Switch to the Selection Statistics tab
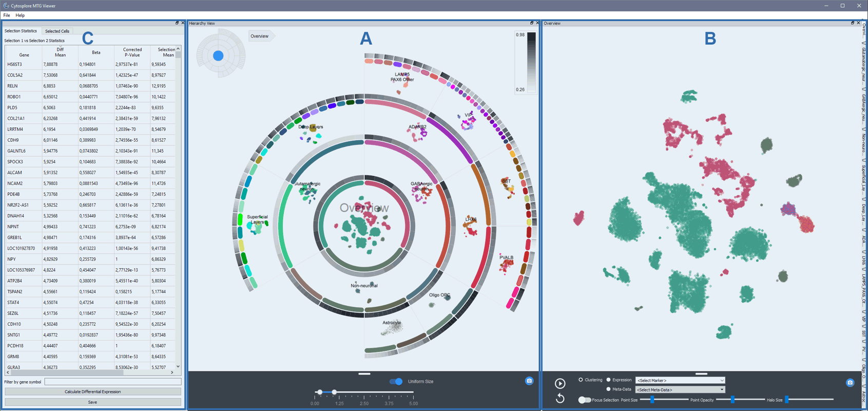The height and width of the screenshot is (411, 868). click(x=21, y=31)
